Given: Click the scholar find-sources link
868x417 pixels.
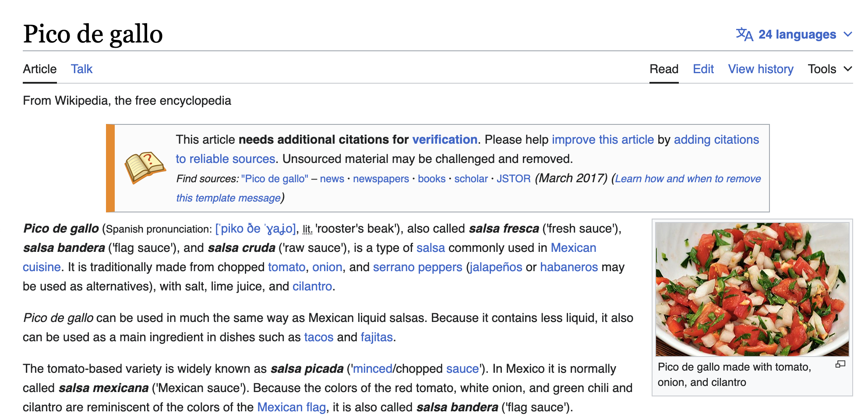Looking at the screenshot, I should 471,179.
